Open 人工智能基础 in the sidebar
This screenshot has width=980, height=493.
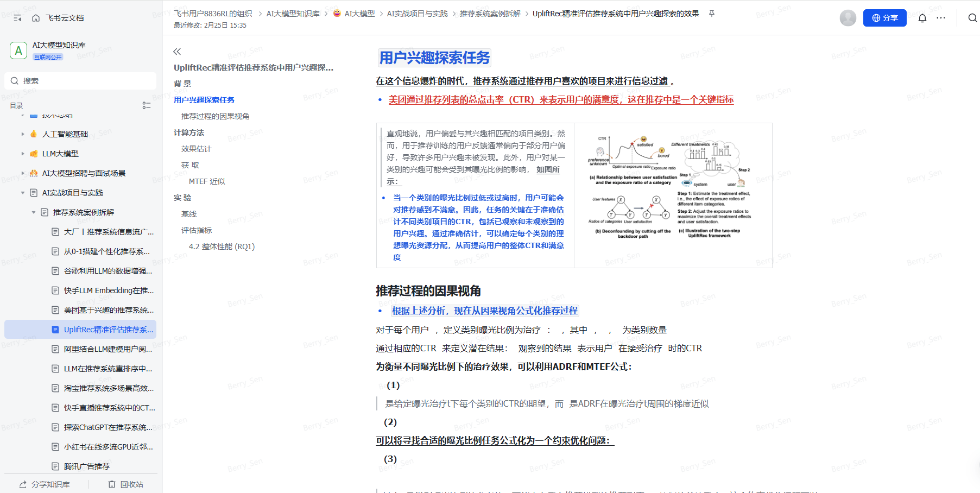[65, 134]
